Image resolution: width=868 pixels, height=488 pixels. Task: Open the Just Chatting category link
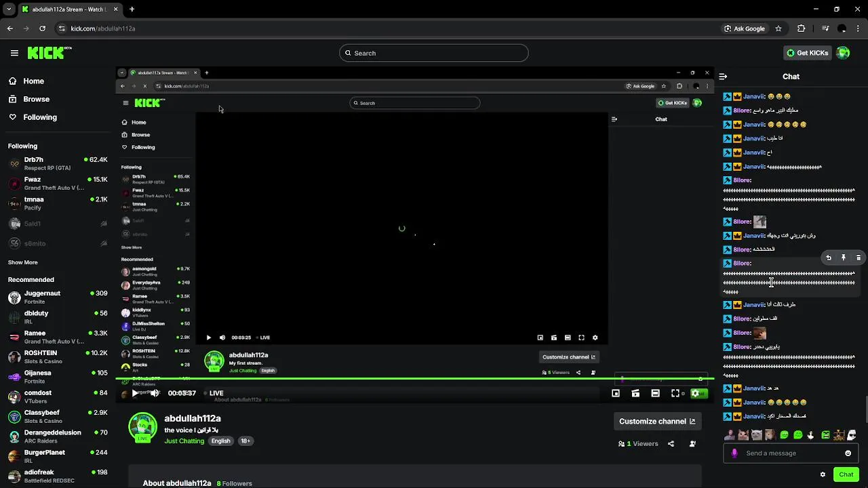click(184, 441)
